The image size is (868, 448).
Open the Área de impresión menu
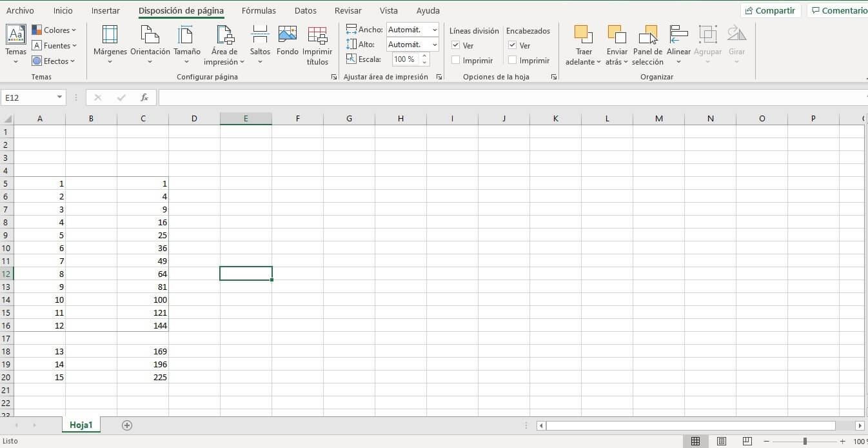point(224,45)
